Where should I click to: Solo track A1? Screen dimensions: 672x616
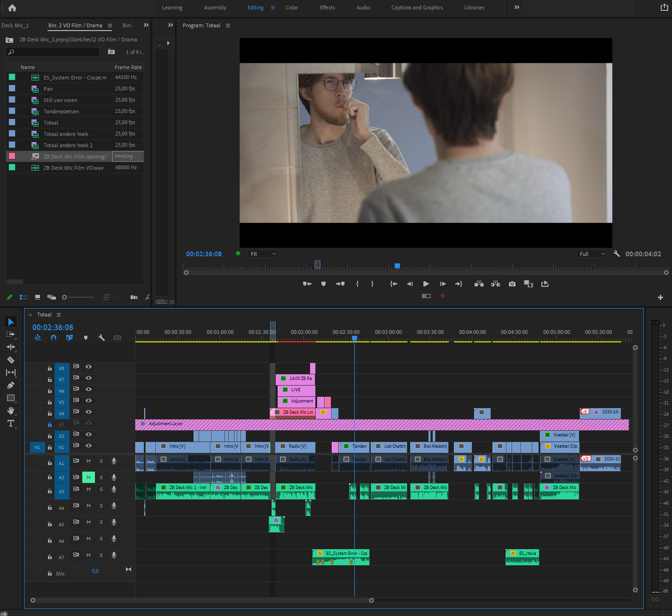point(101,461)
